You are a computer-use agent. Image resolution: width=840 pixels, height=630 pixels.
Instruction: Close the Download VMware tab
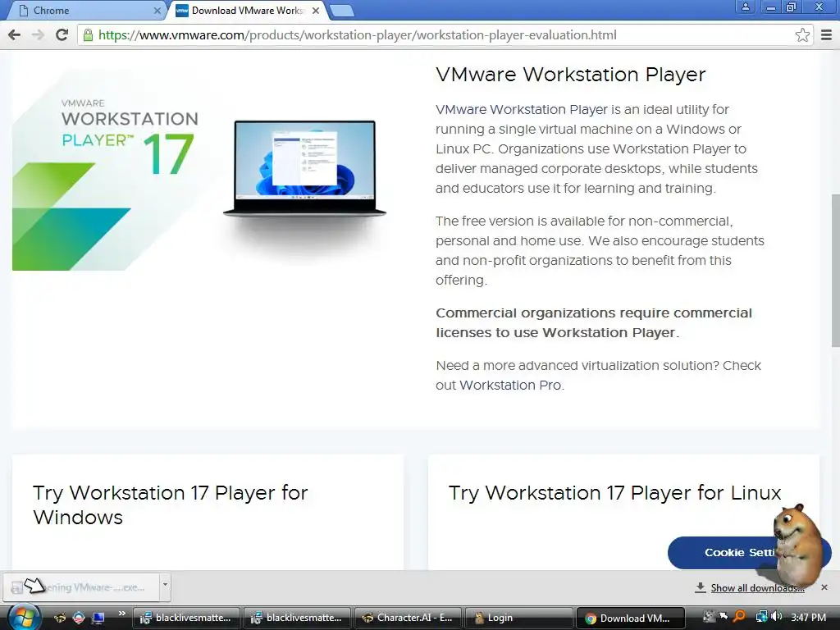tap(316, 10)
